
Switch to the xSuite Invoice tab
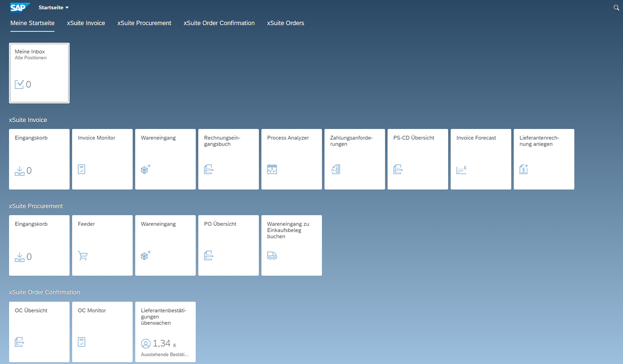(x=86, y=23)
